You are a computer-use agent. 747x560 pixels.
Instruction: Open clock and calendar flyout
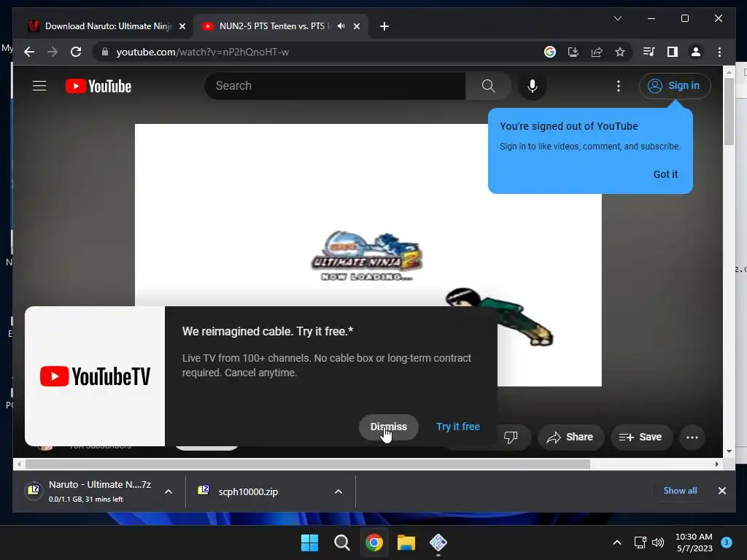click(694, 542)
